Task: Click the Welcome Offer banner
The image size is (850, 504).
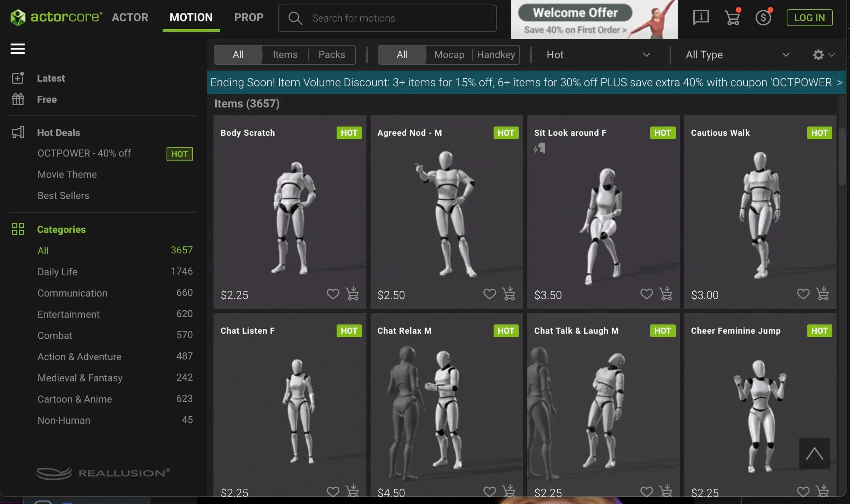Action: (x=594, y=19)
